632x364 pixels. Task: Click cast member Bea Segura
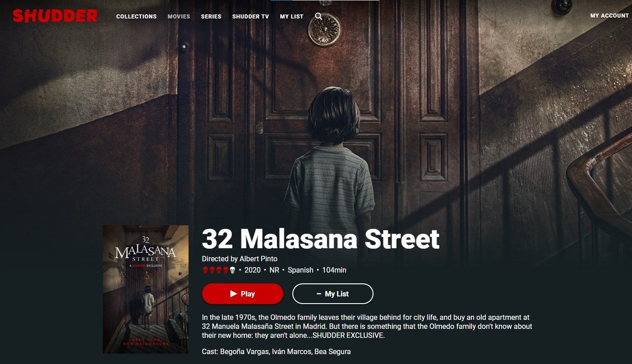pyautogui.click(x=332, y=351)
